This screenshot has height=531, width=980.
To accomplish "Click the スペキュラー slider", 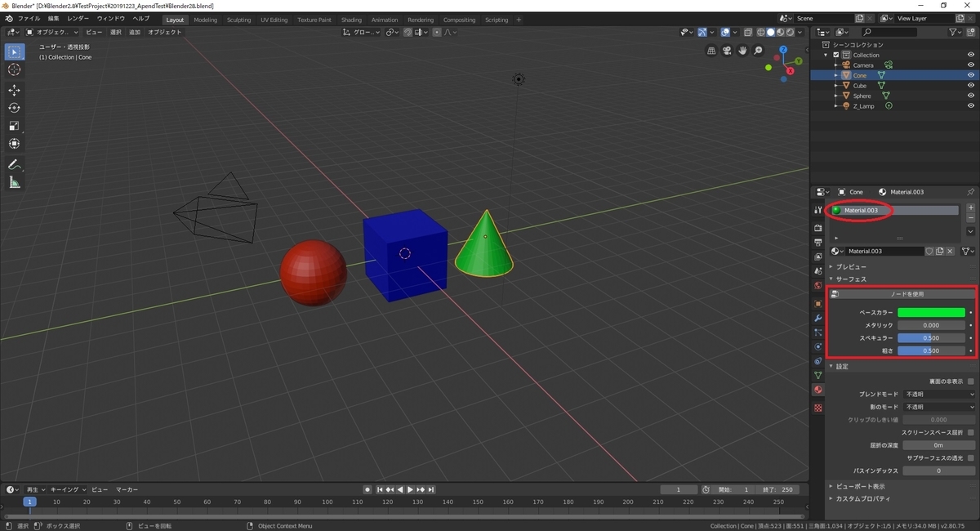I will click(x=931, y=337).
